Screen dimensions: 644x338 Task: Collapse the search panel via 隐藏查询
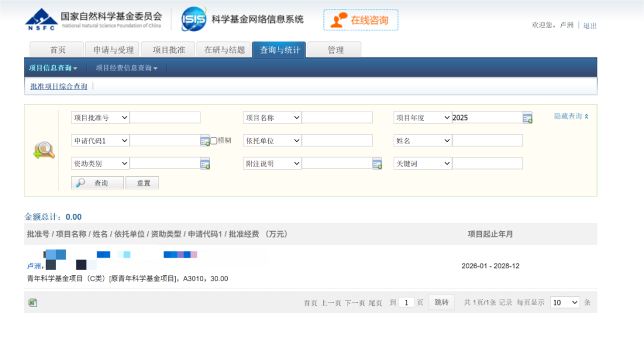pos(571,116)
